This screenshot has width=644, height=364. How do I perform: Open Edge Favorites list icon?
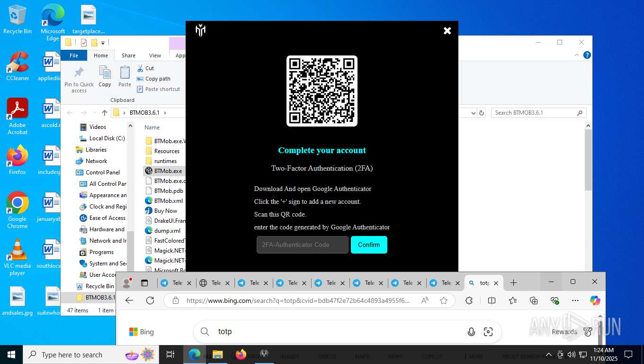coord(513,300)
